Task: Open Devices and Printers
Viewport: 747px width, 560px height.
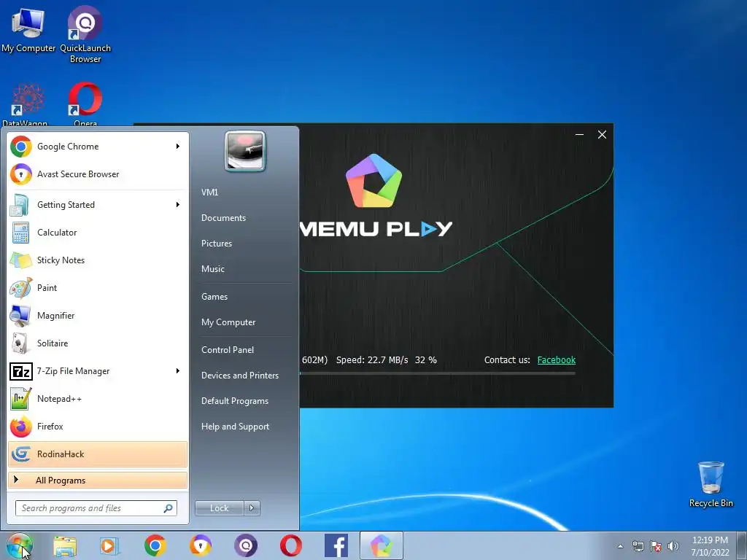Action: [240, 376]
